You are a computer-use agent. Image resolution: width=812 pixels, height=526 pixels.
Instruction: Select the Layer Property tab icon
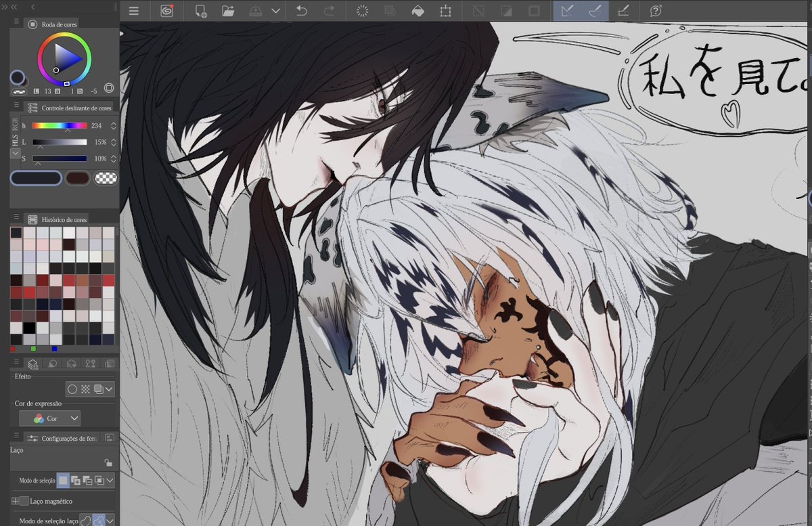(x=32, y=364)
